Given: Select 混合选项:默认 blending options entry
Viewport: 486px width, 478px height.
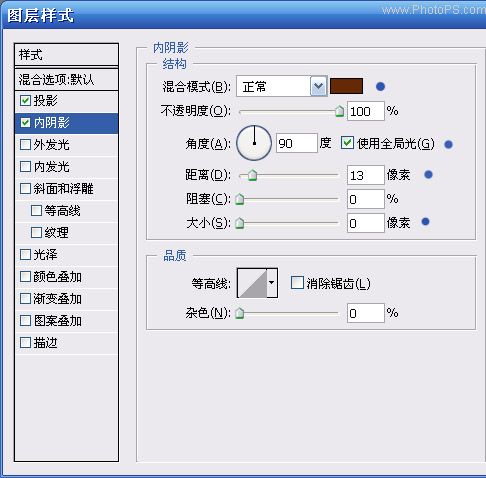Looking at the screenshot, I should pos(67,80).
